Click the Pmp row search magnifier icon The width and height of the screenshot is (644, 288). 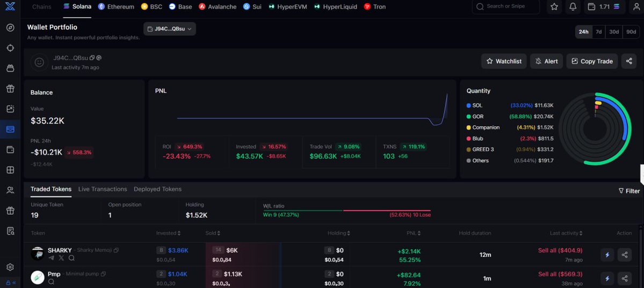[52, 282]
